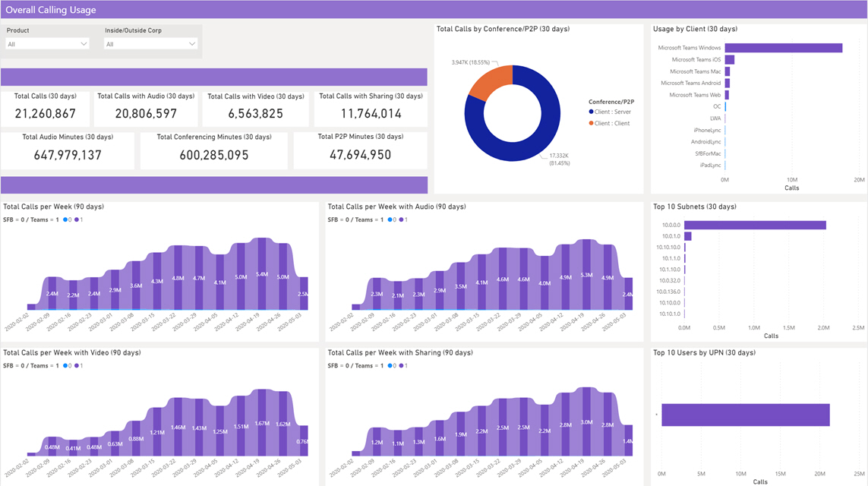Click the 10.0.1.0 subnet bar

(687, 236)
